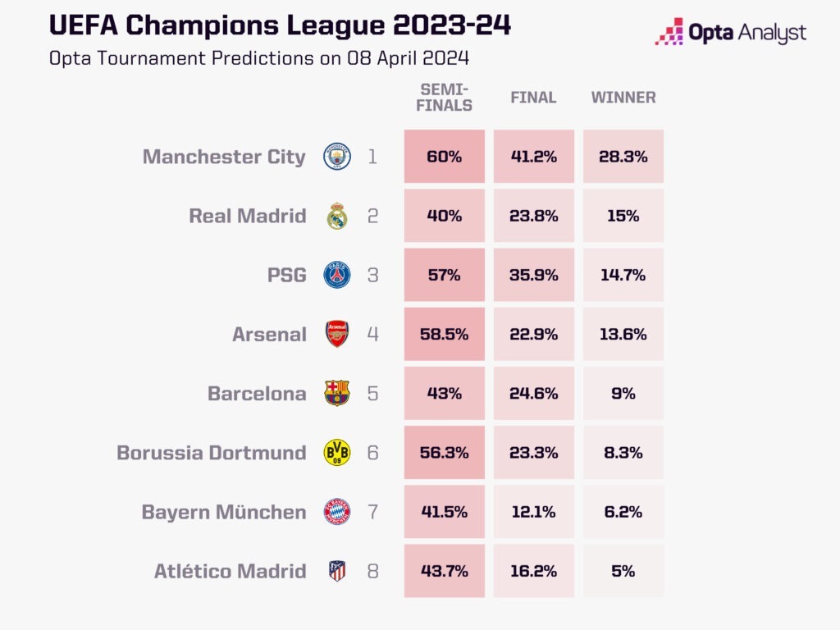Click the Opta Analyst logo
The image size is (840, 630).
730,33
